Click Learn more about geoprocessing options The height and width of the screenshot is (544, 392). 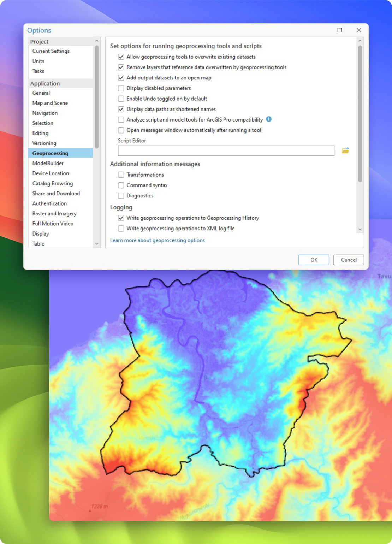tap(158, 240)
